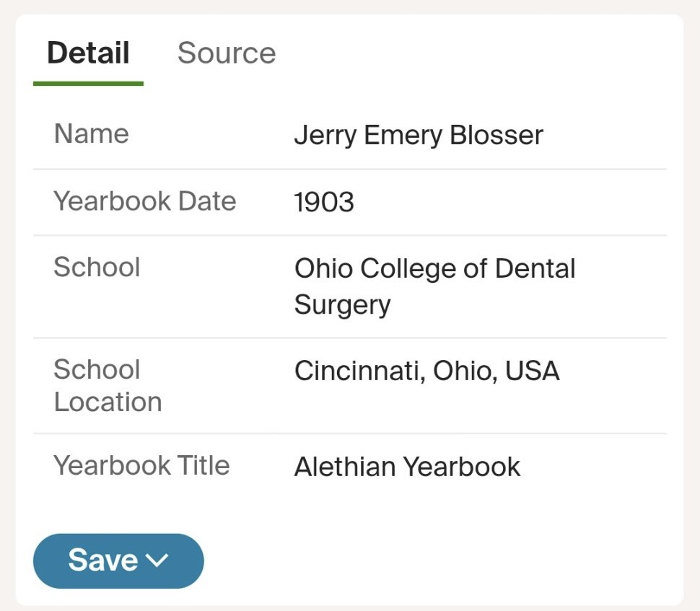
Task: Click the word 'Surgery' in School value
Action: [342, 304]
